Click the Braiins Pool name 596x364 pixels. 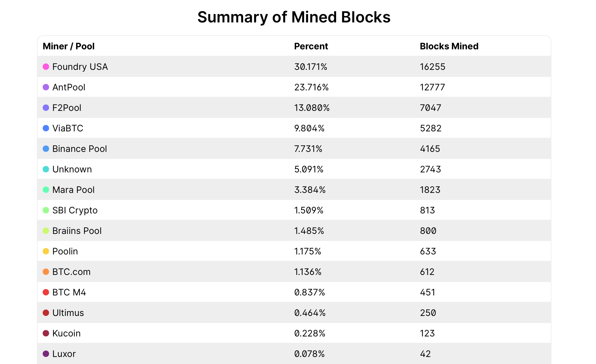[x=77, y=231]
